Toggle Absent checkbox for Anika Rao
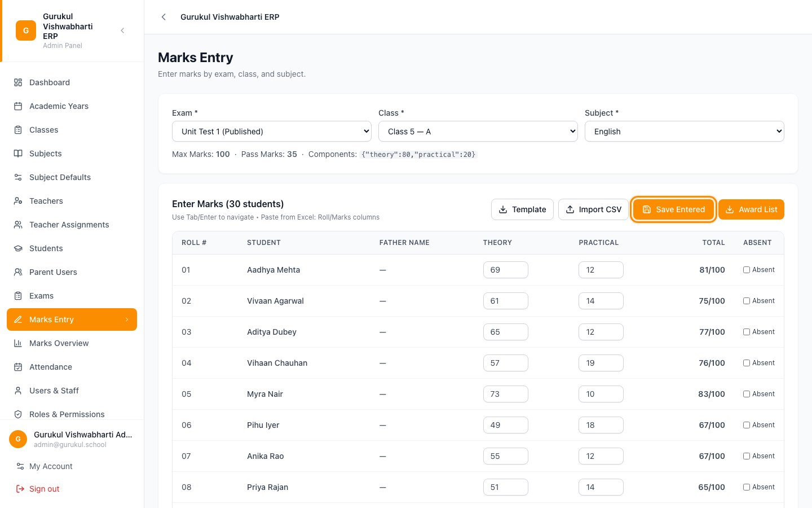The image size is (812, 508). click(x=747, y=456)
